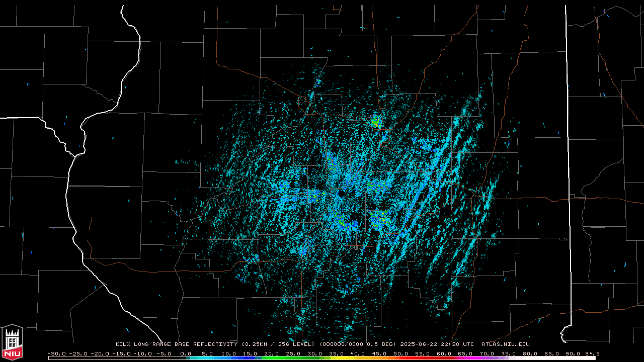Screen dimensions: 644x362
Task: Click the '0.0' scale label
Action: (186, 354)
